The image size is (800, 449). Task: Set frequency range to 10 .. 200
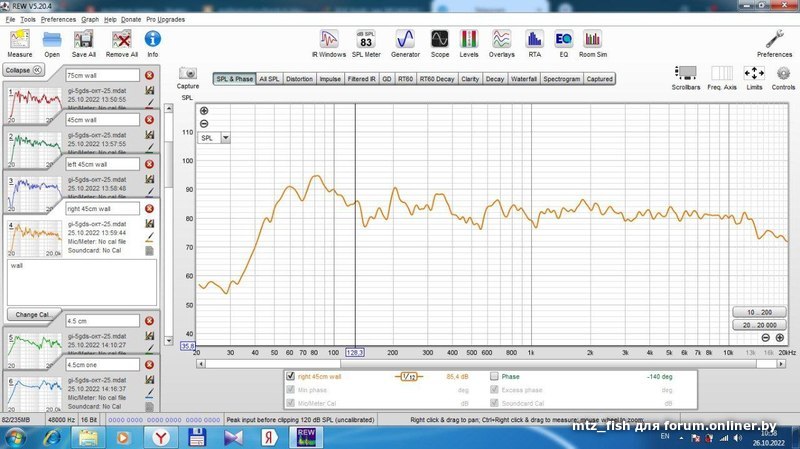[x=759, y=312]
